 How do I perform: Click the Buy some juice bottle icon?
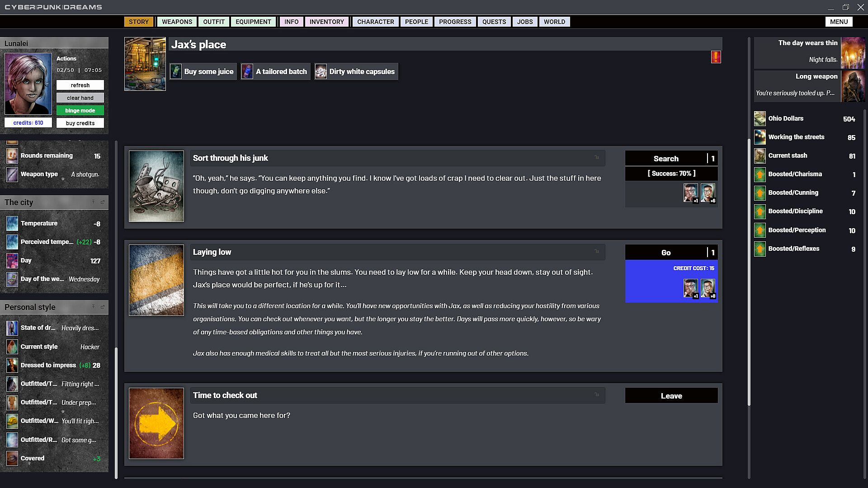click(x=176, y=71)
